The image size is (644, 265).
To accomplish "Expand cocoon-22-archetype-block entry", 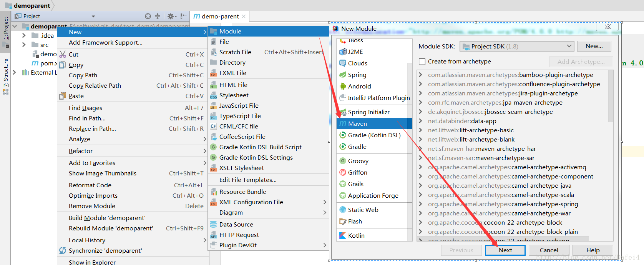I will point(421,222).
